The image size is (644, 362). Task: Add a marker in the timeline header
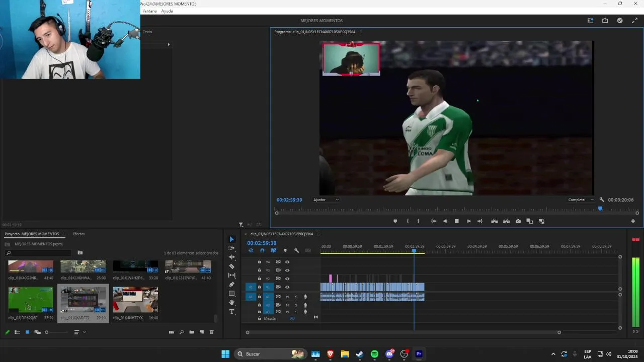pos(285,250)
